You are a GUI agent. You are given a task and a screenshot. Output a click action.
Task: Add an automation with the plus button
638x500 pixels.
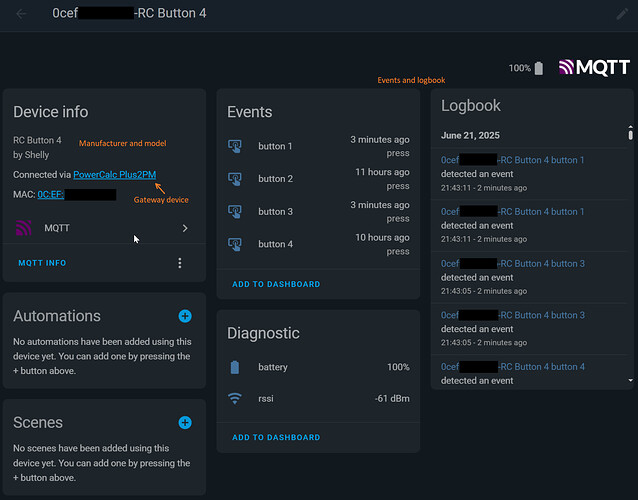tap(185, 316)
